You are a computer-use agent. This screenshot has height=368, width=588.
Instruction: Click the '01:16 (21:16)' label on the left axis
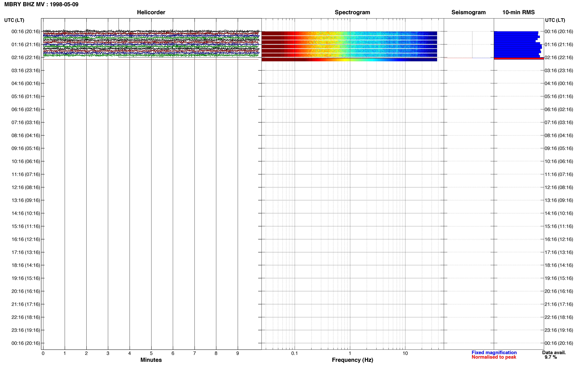coord(26,44)
